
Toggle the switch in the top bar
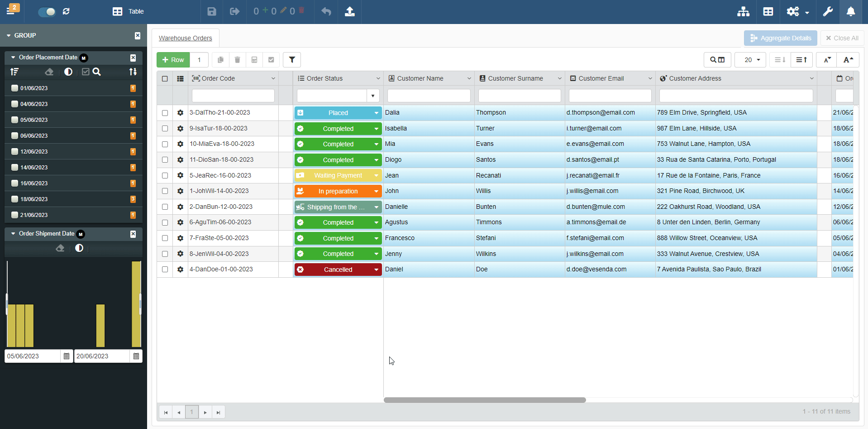[47, 12]
